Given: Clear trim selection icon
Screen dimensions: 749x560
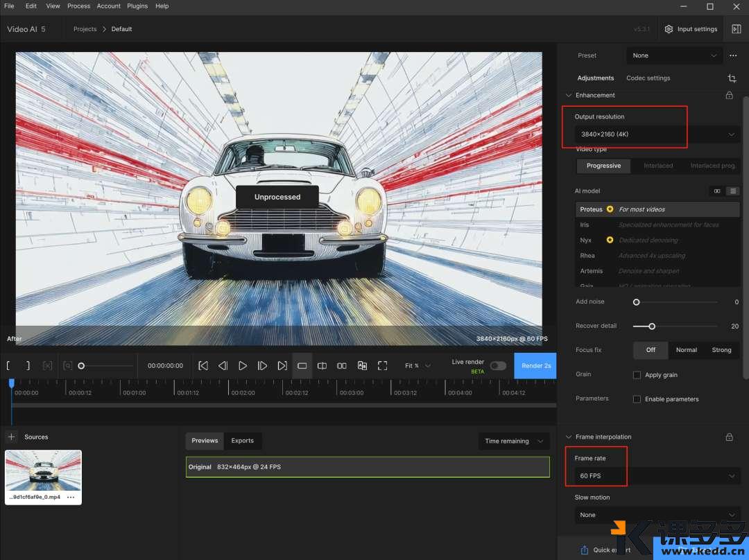Looking at the screenshot, I should [x=47, y=366].
